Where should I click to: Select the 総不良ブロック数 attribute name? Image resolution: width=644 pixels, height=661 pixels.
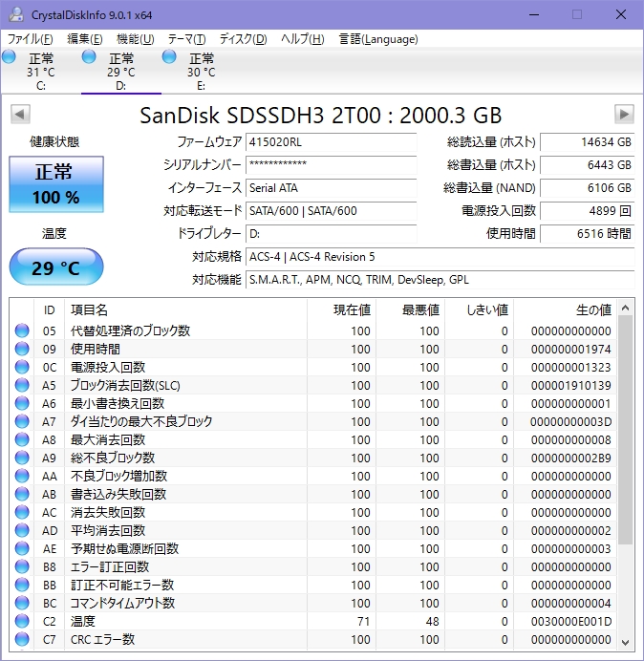point(113,458)
